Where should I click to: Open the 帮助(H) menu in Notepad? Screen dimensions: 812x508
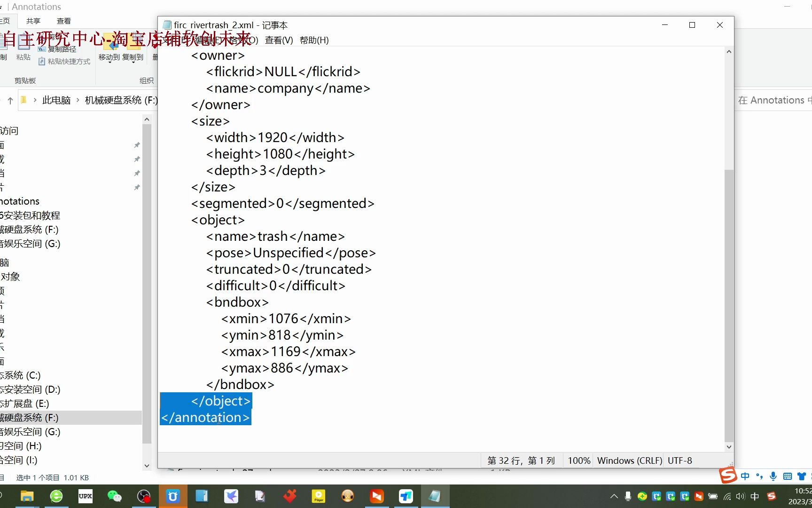pyautogui.click(x=314, y=40)
